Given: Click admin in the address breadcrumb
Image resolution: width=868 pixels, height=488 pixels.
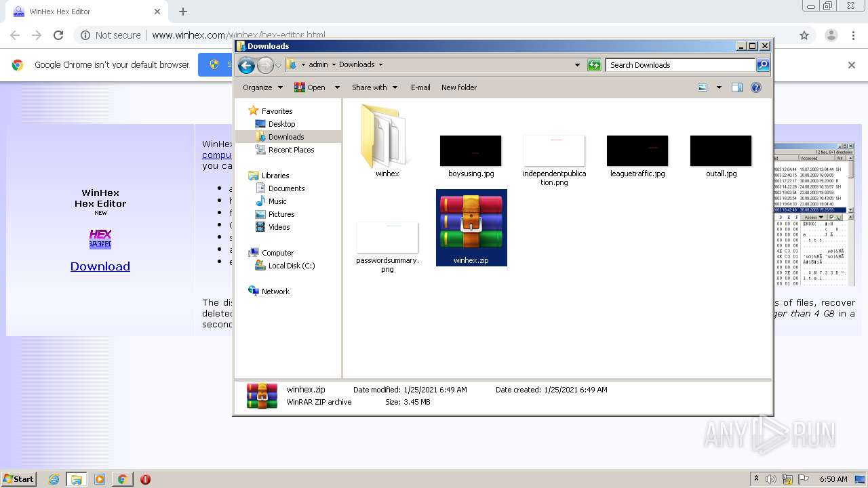Looking at the screenshot, I should [318, 65].
